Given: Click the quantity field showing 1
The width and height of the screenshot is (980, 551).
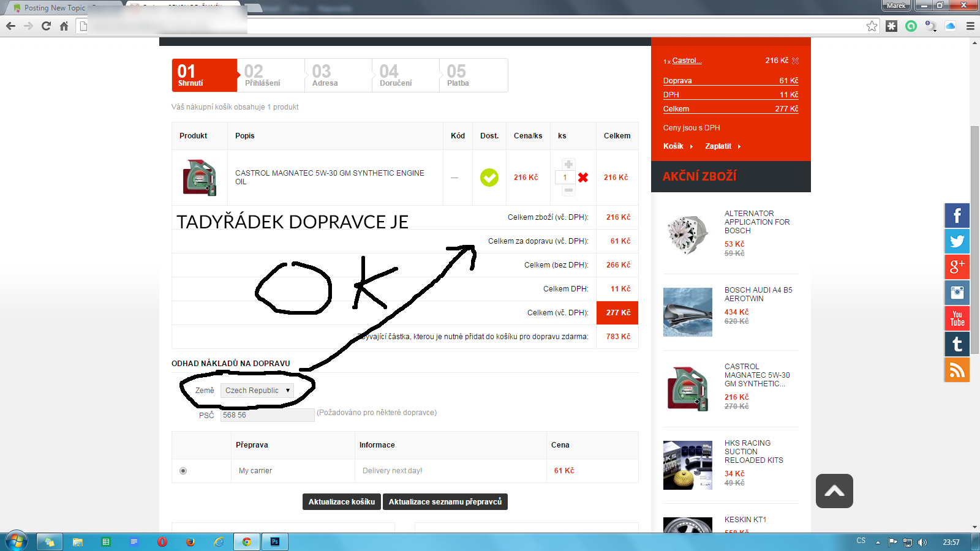Looking at the screenshot, I should [x=565, y=178].
